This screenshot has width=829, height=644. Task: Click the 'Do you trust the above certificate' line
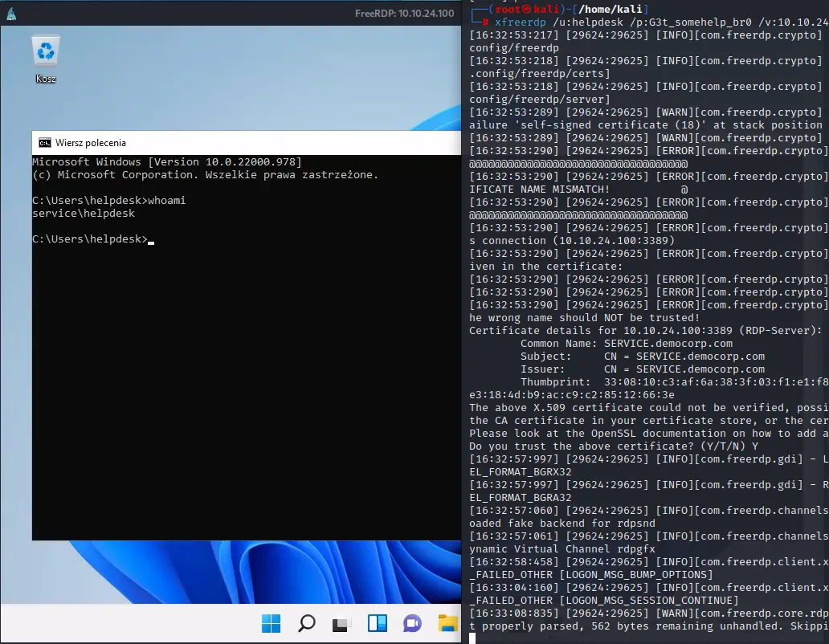tap(614, 446)
